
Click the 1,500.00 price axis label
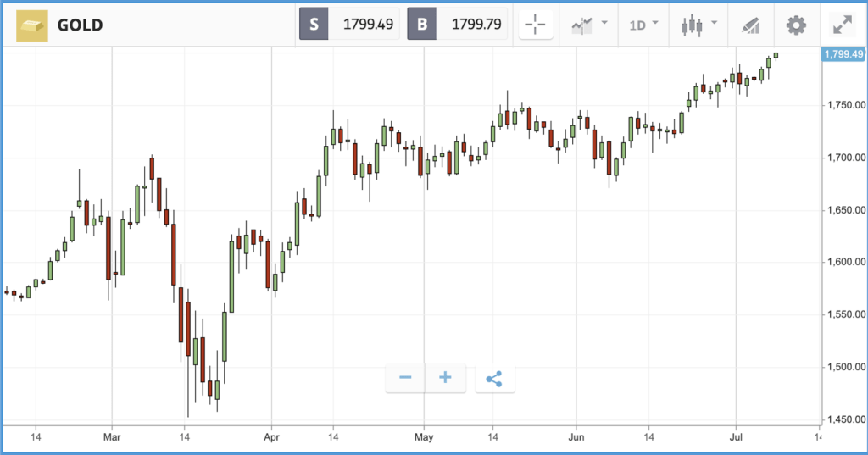[x=847, y=367]
